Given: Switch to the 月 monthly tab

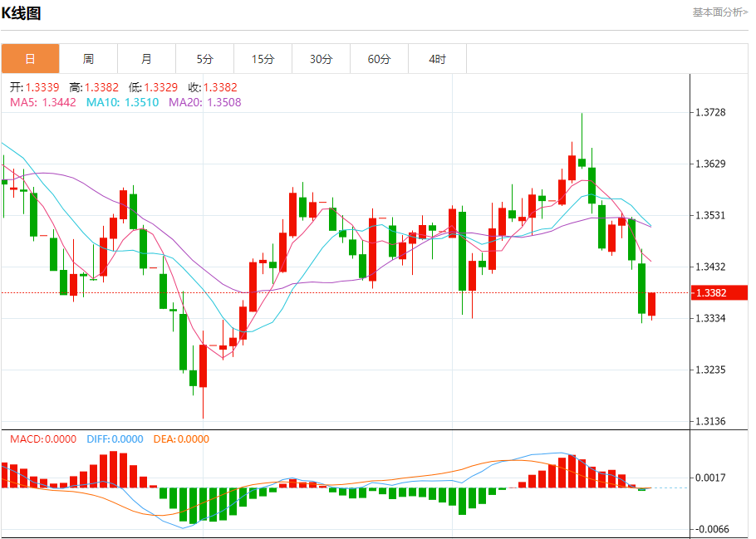Looking at the screenshot, I should (146, 59).
